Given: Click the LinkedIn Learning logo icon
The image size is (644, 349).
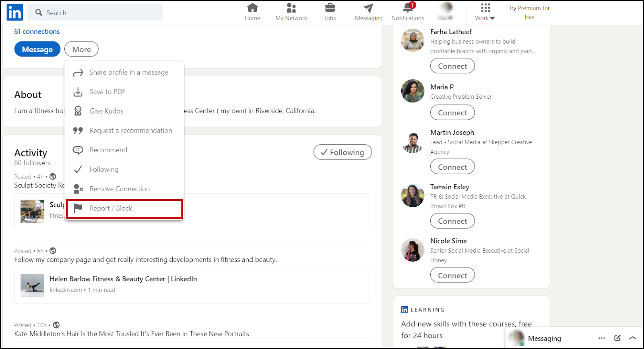Looking at the screenshot, I should pos(405,310).
